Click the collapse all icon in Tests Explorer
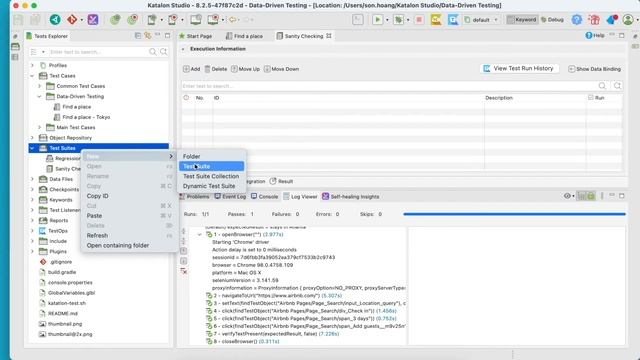This screenshot has width=640, height=360. (138, 36)
